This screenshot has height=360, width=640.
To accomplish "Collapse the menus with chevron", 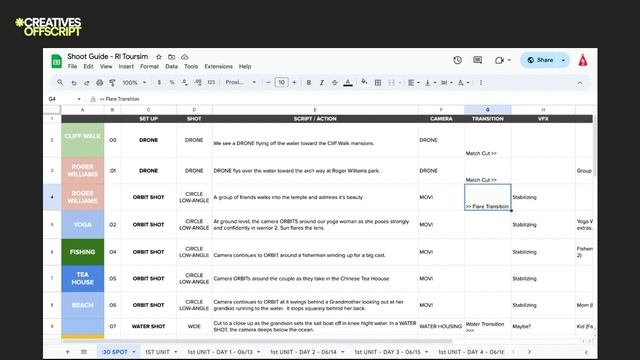I will coord(580,82).
